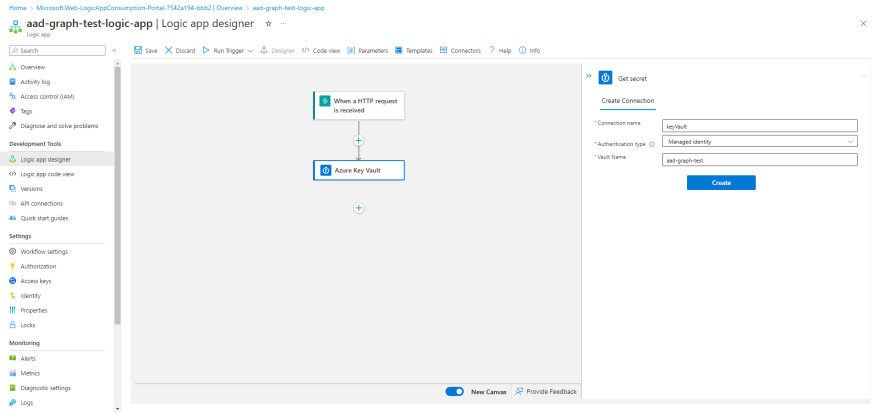Screen dimensions: 880x413
Task: Click the Properties sidebar icon
Action: (x=13, y=310)
